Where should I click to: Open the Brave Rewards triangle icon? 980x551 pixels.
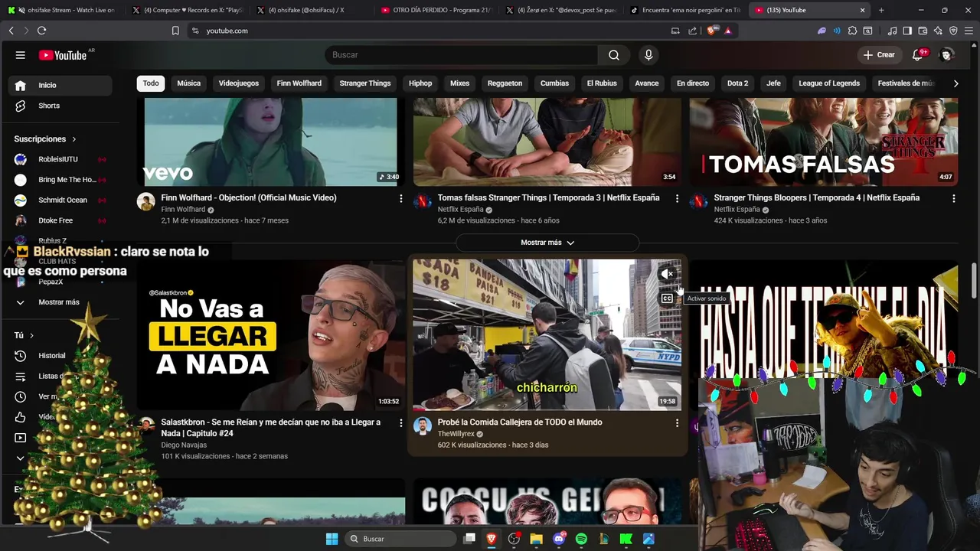pos(727,31)
